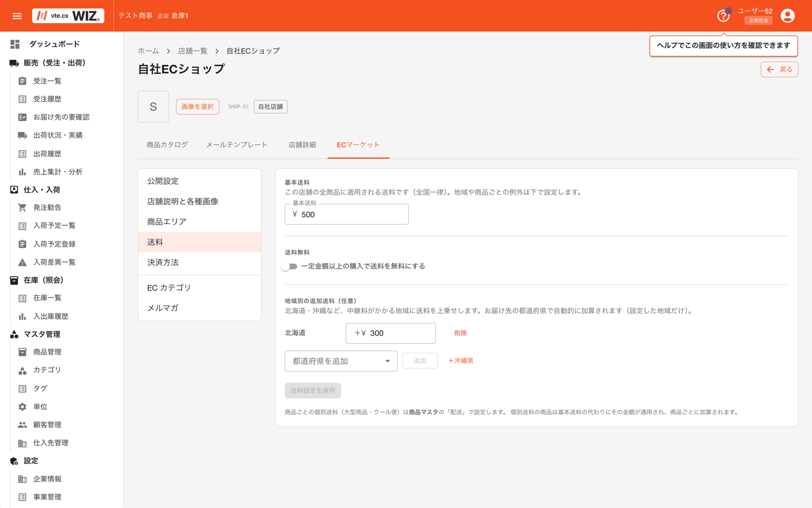
Task: Go to ホーム in the breadcrumb
Action: (148, 51)
